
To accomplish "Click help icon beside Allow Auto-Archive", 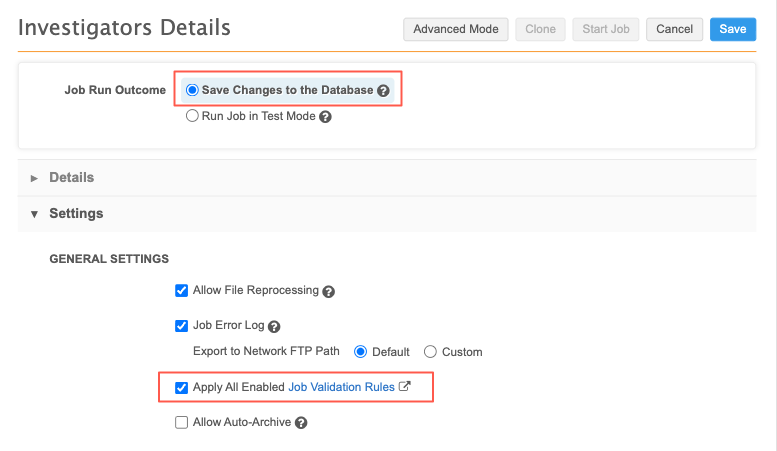I will (301, 423).
